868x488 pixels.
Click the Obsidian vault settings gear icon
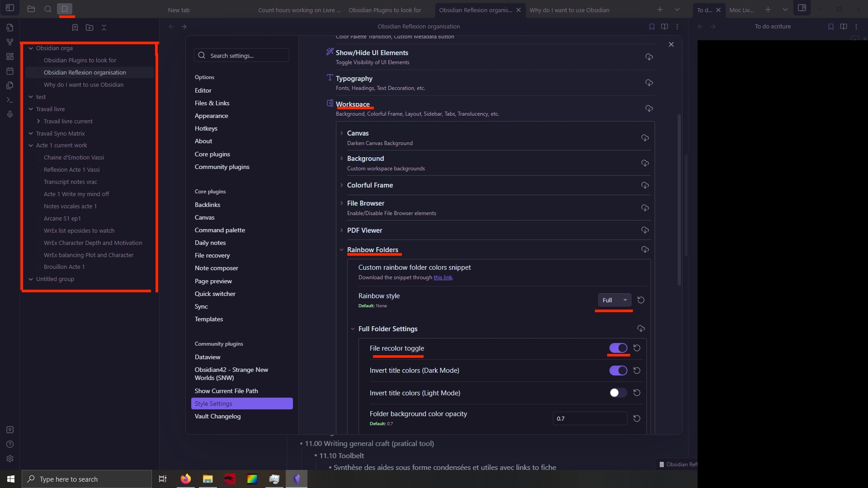click(x=10, y=459)
